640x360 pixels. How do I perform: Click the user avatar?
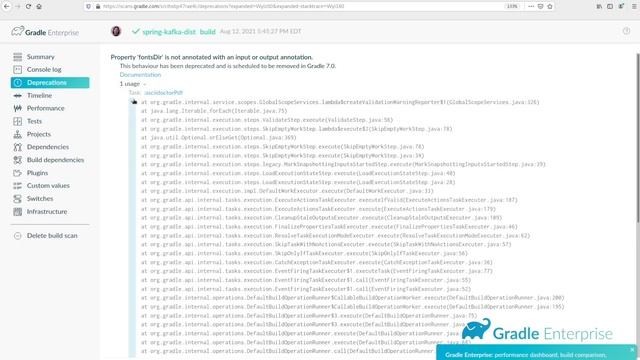(x=116, y=31)
